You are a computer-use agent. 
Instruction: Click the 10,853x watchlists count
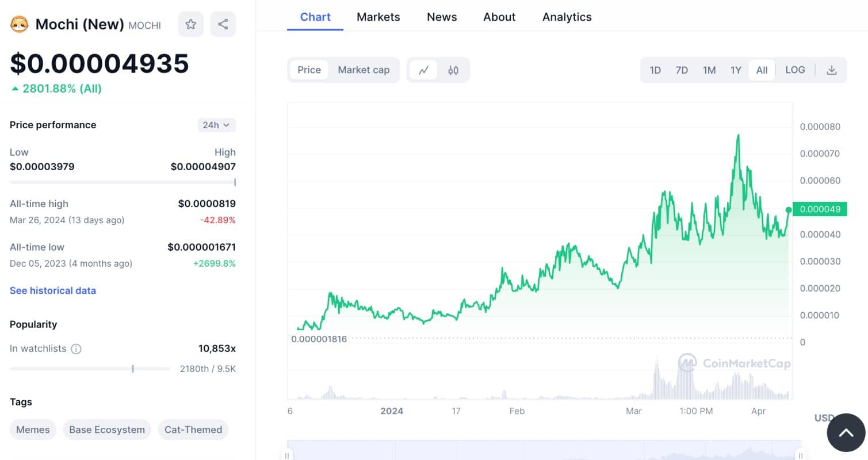pos(217,348)
